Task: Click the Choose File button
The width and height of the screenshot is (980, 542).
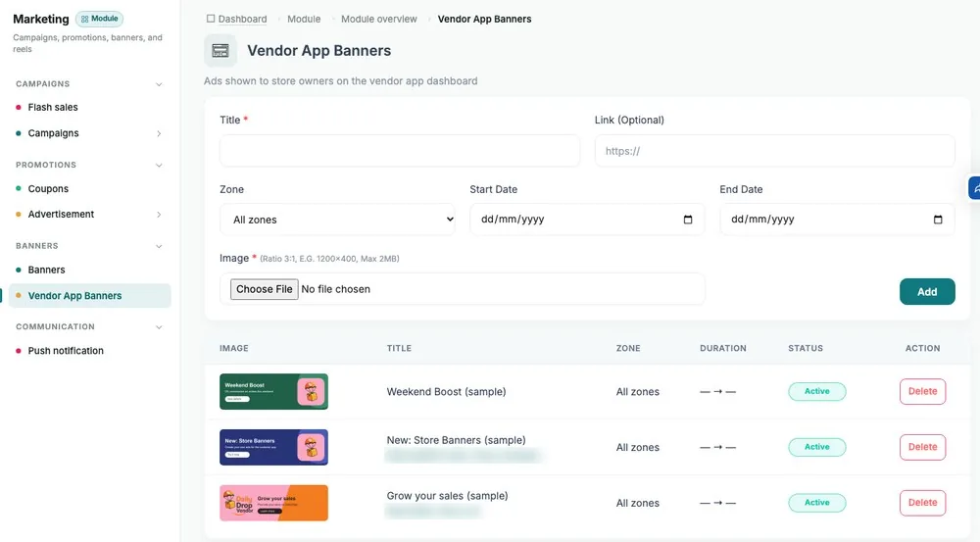Action: pyautogui.click(x=265, y=289)
